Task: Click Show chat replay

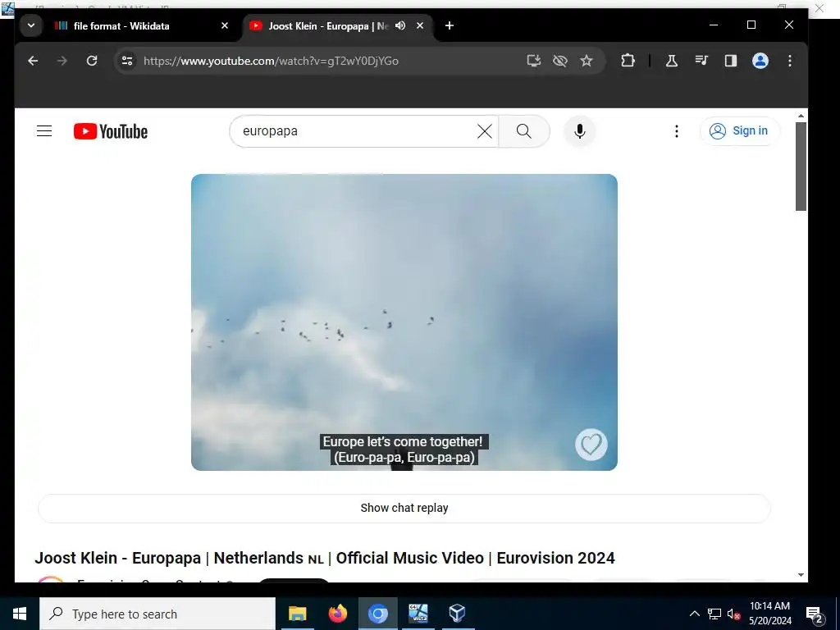Action: (x=404, y=508)
